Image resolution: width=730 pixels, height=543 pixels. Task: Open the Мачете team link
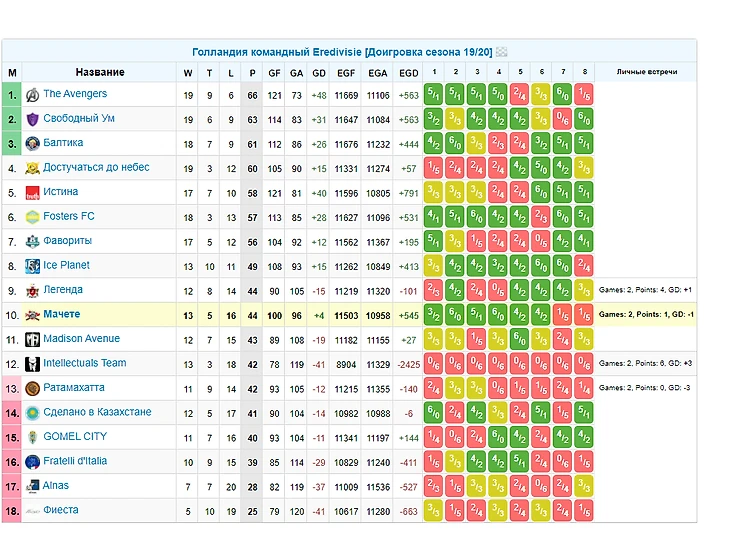point(62,315)
